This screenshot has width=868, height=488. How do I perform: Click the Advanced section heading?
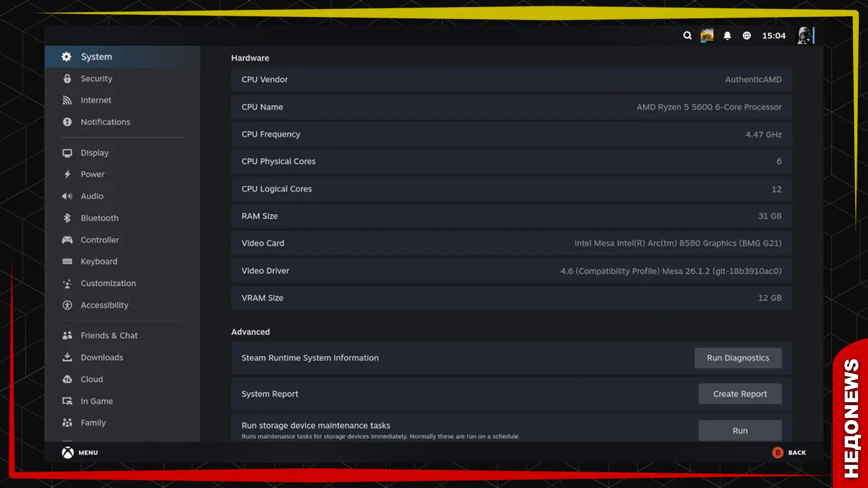point(250,332)
